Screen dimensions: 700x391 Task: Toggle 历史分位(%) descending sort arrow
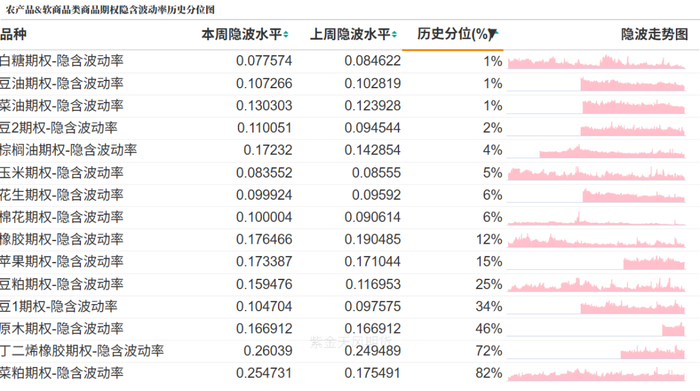[493, 34]
